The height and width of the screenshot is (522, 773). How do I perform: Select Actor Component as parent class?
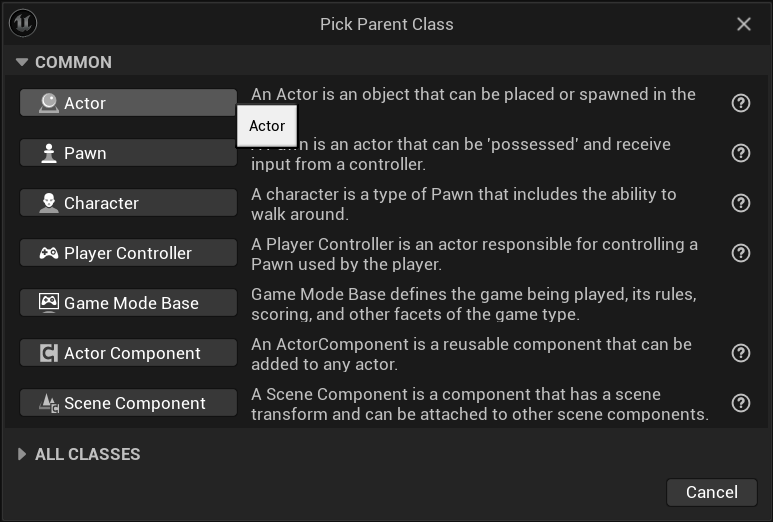click(x=128, y=353)
